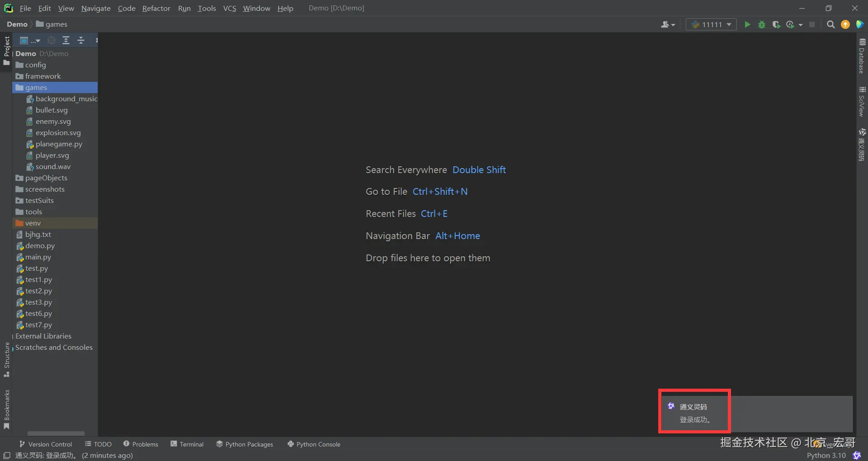Click the grey Stop square in toolbar
The width and height of the screenshot is (868, 461).
click(812, 24)
